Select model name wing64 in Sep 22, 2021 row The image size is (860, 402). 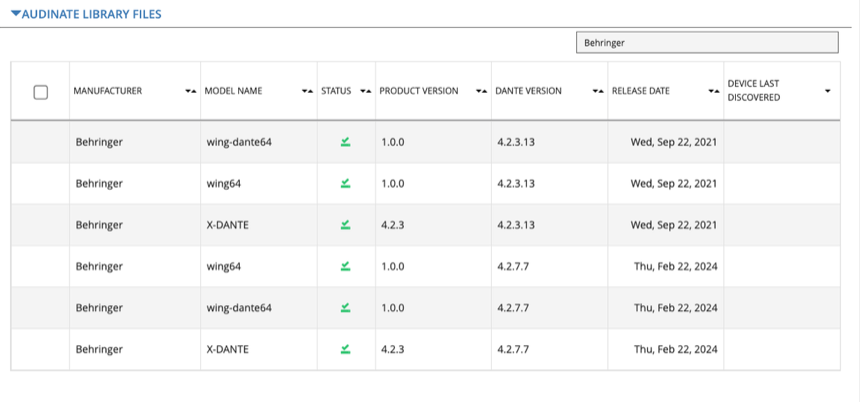223,184
